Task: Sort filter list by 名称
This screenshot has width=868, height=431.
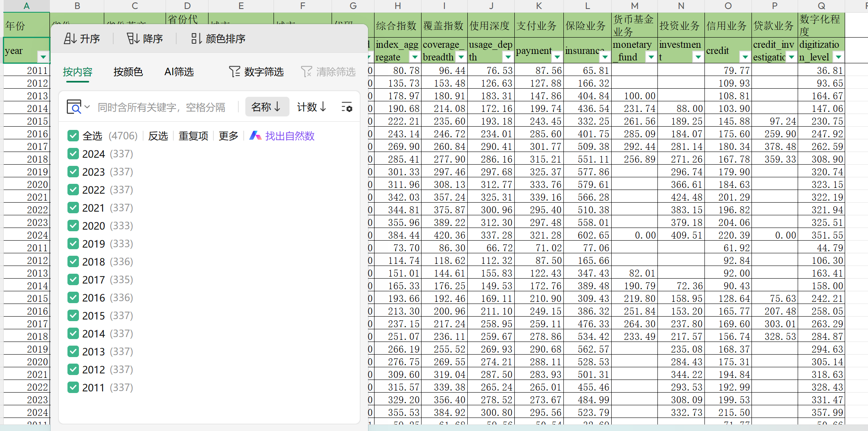Action: click(x=267, y=107)
